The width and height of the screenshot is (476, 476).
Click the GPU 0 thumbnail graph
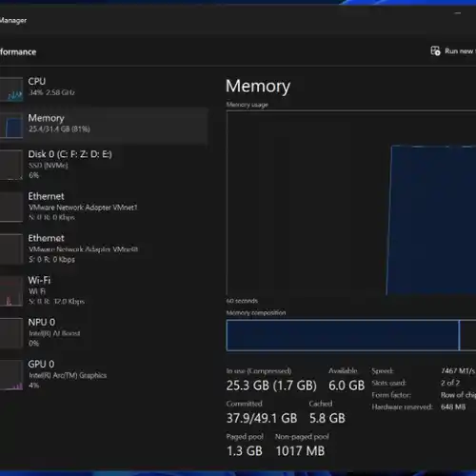point(11,375)
